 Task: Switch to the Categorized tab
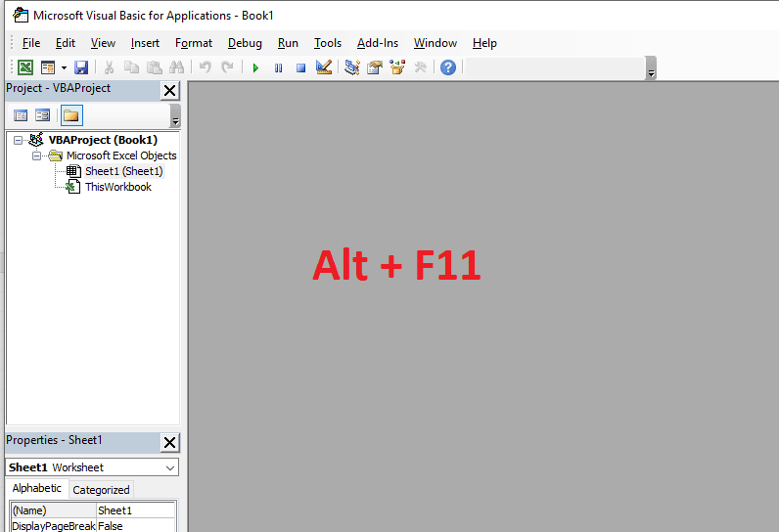pyautogui.click(x=101, y=490)
